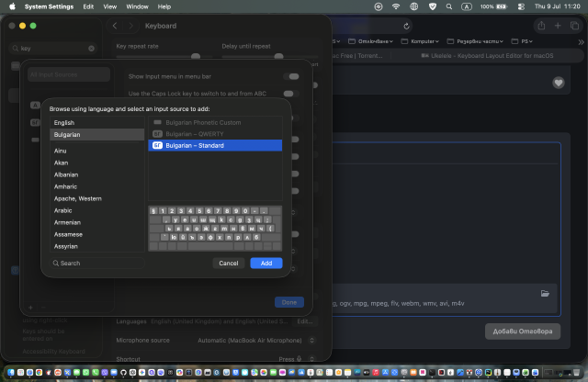588x382 pixels.
Task: Choose Albanian in the language list
Action: click(x=96, y=174)
